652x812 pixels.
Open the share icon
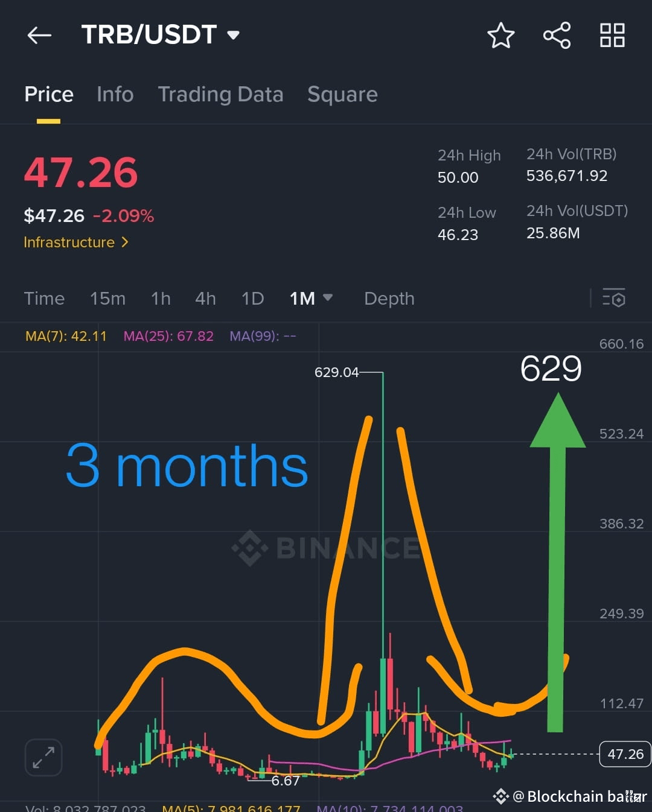pos(557,35)
